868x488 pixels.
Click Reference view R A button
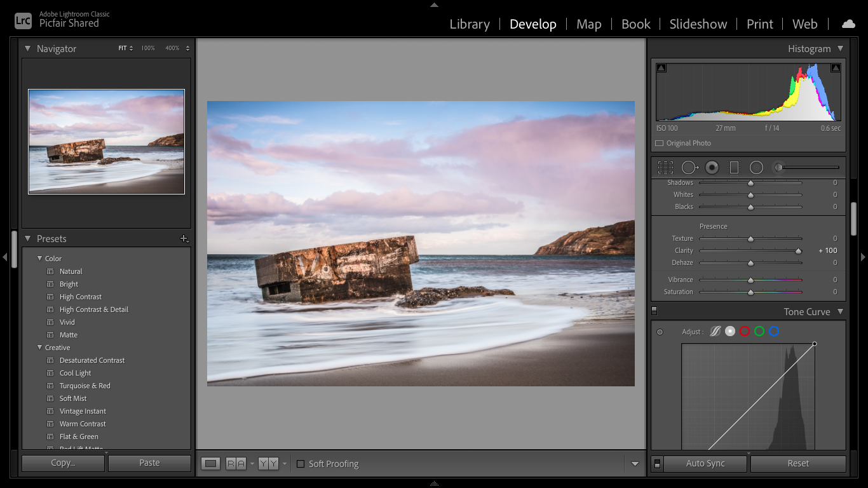click(x=236, y=464)
